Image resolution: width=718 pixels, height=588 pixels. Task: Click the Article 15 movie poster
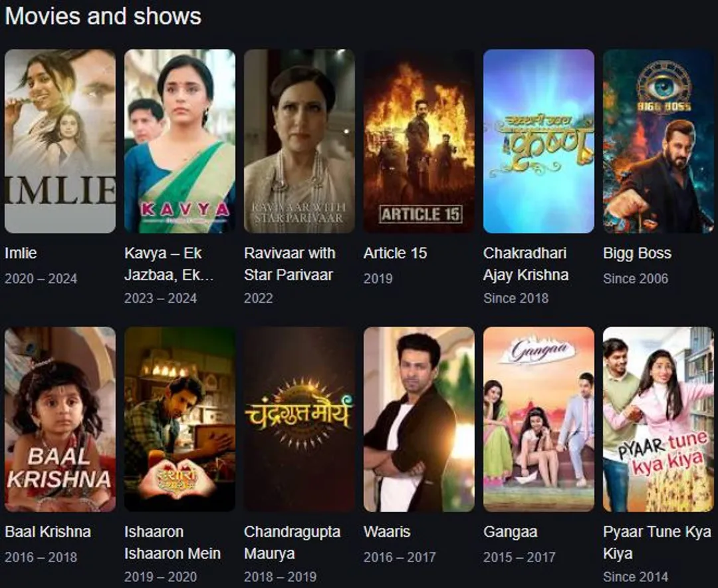point(419,141)
